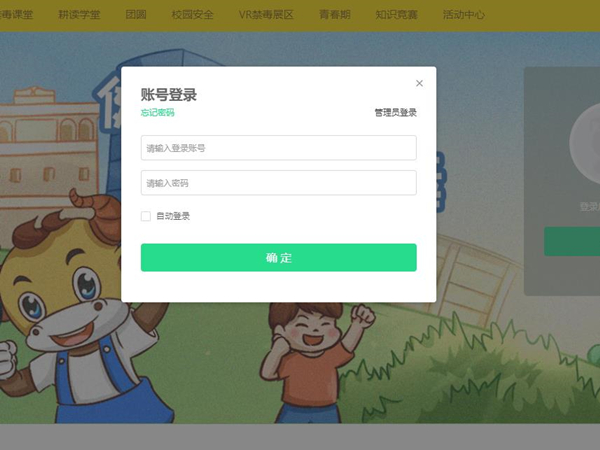The height and width of the screenshot is (450, 600).
Task: Click the dimmed green button in the right panel
Action: point(572,241)
